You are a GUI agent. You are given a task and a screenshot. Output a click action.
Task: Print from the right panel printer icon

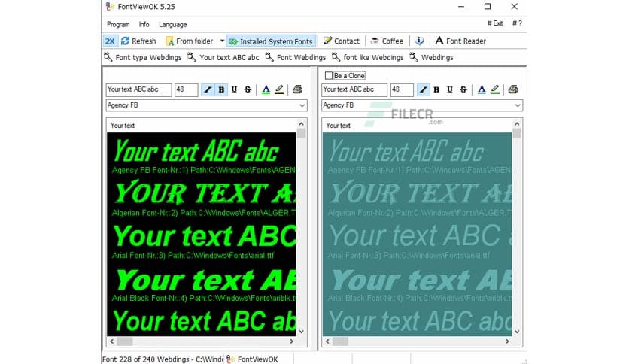click(513, 89)
